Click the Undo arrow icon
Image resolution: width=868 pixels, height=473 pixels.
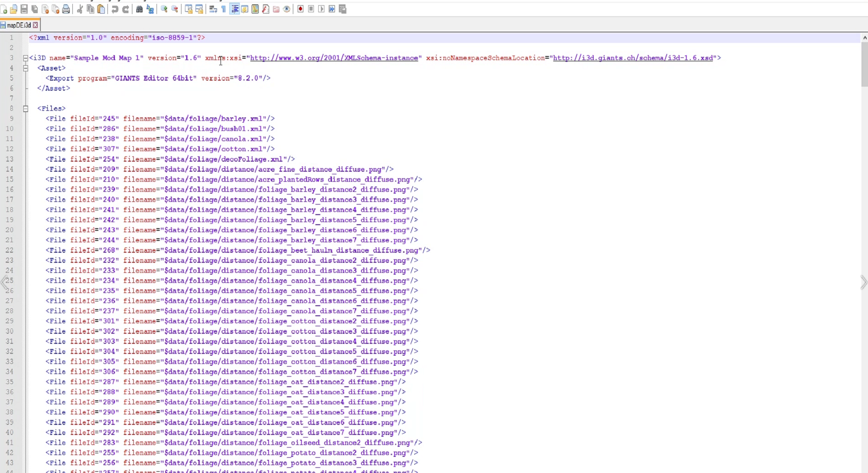(x=115, y=9)
